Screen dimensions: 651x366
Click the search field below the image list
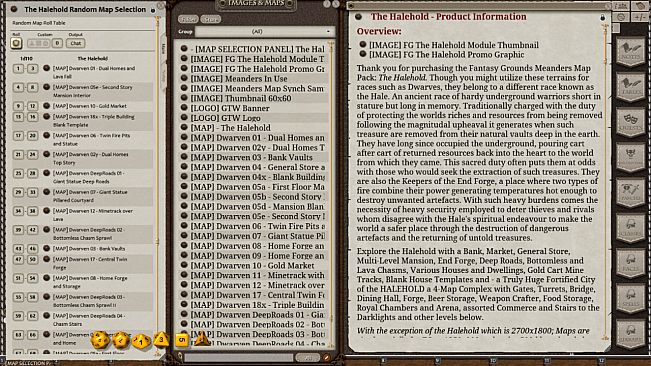tap(238, 357)
